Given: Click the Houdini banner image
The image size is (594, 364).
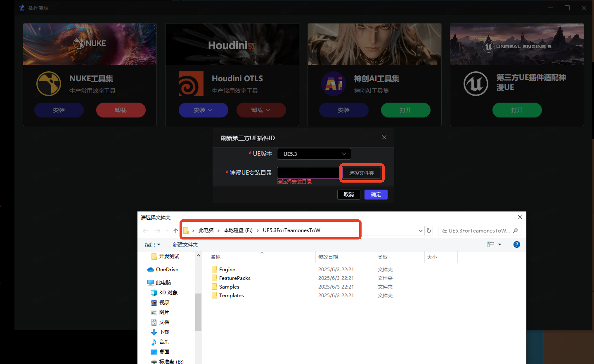Looking at the screenshot, I should [232, 44].
